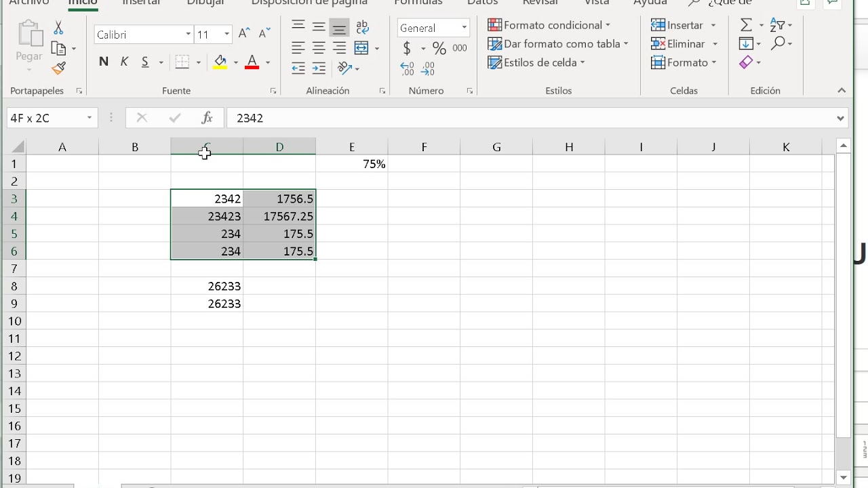Click the formula bar cancel X
The height and width of the screenshot is (488, 868).
[x=142, y=117]
